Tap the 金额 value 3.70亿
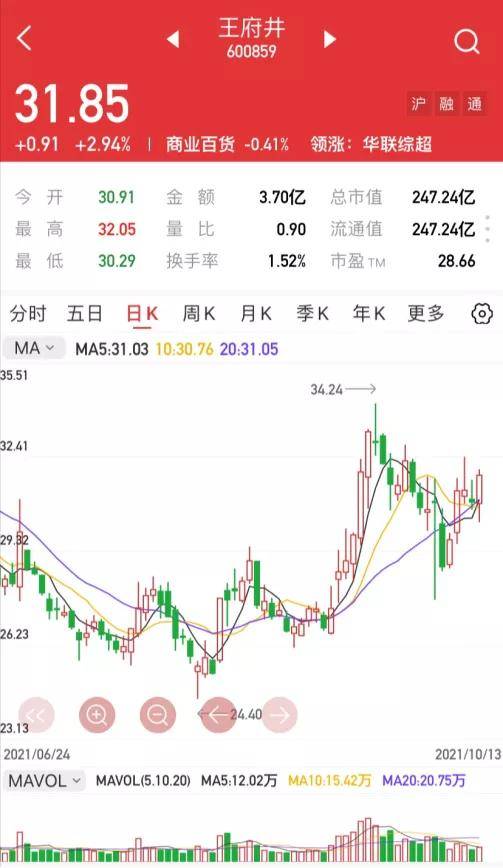The height and width of the screenshot is (868, 503). [283, 197]
